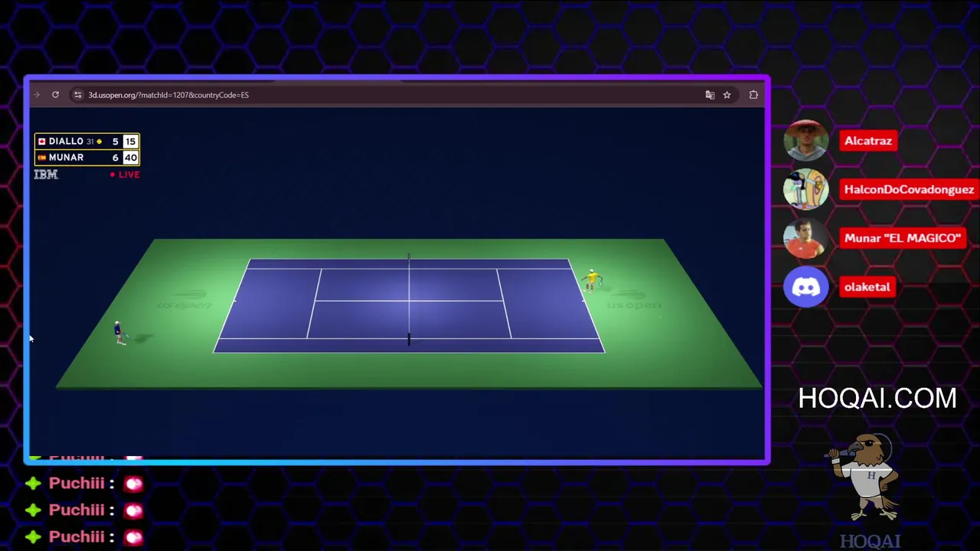Click the yellow serving ball indicator
This screenshot has height=551, width=980.
click(x=99, y=142)
